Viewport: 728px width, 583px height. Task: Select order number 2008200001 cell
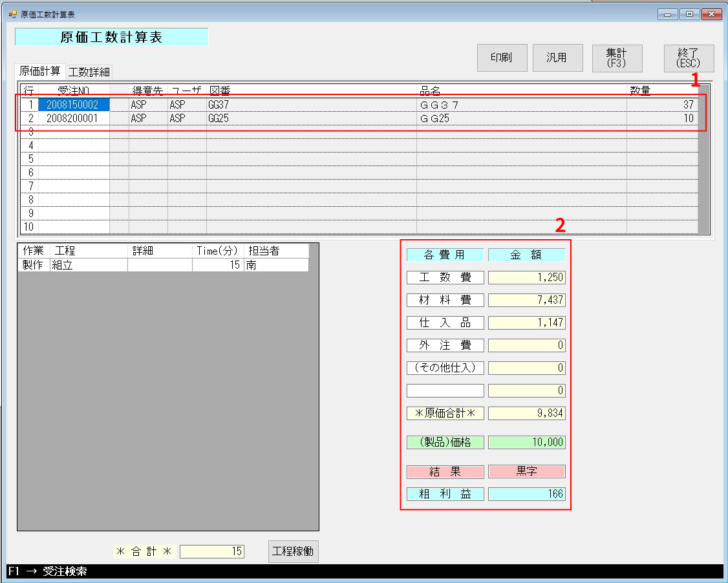pos(74,118)
